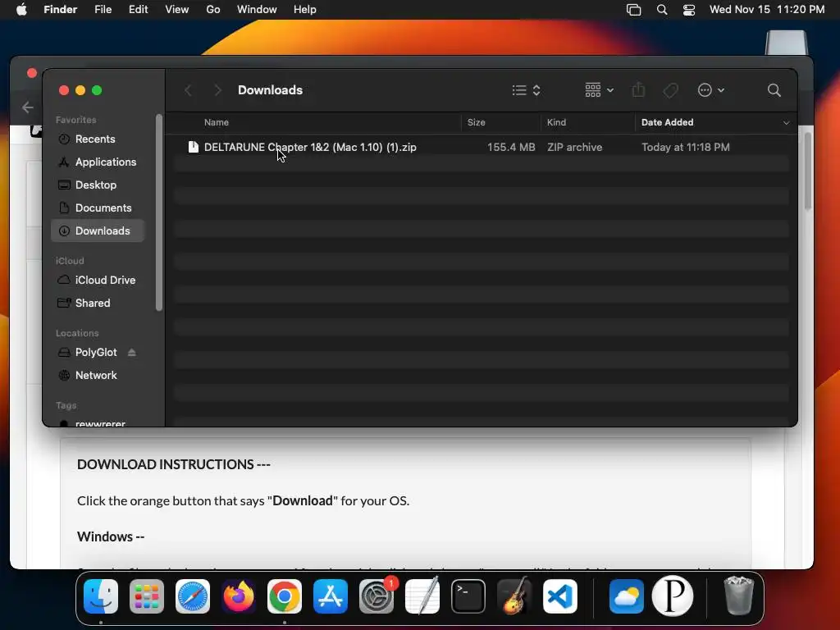Open the Go menu
The height and width of the screenshot is (630, 840).
(213, 10)
